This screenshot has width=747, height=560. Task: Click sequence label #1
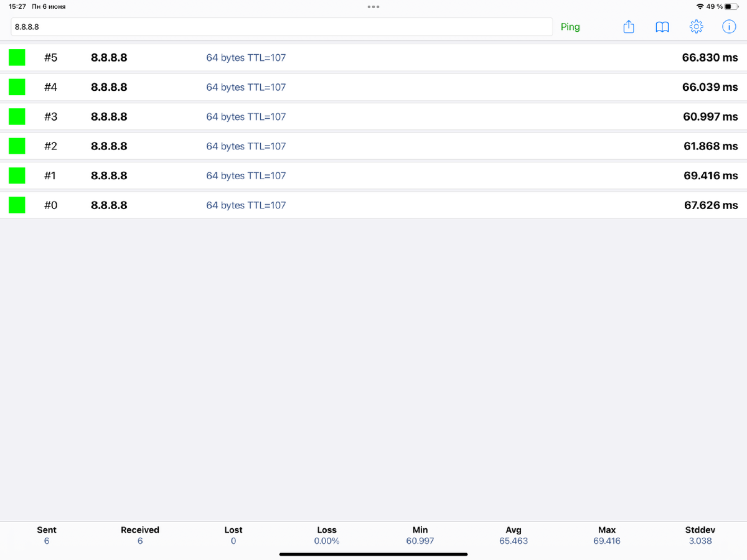point(50,175)
